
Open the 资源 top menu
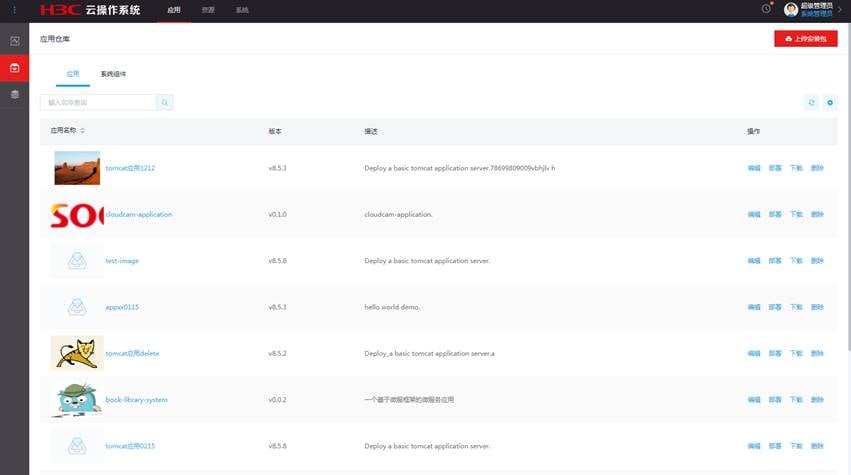pyautogui.click(x=208, y=10)
